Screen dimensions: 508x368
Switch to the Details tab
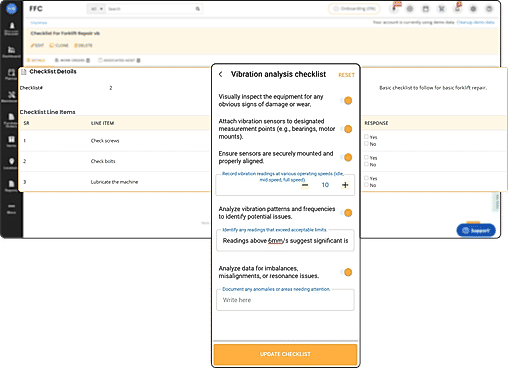[36, 60]
